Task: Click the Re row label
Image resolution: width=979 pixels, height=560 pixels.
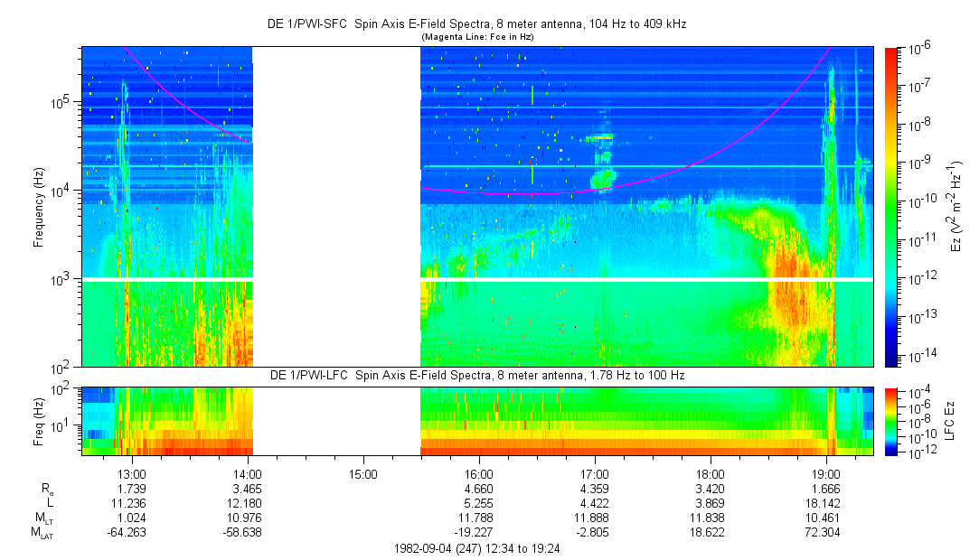Action: (47, 490)
